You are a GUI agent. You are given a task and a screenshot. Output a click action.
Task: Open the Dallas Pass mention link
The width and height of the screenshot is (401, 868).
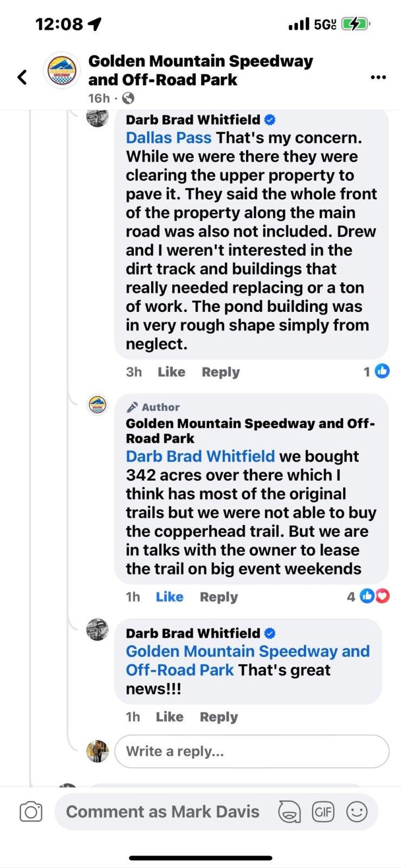(x=169, y=138)
